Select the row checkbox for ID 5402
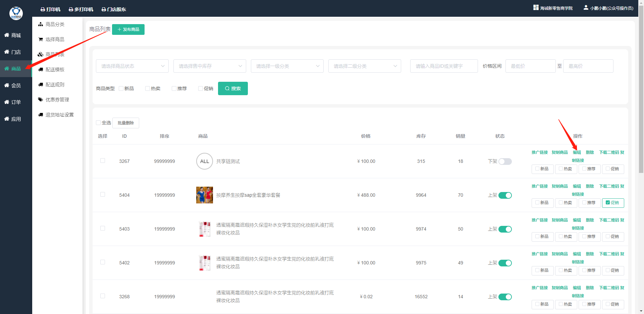644x314 pixels. 103,262
